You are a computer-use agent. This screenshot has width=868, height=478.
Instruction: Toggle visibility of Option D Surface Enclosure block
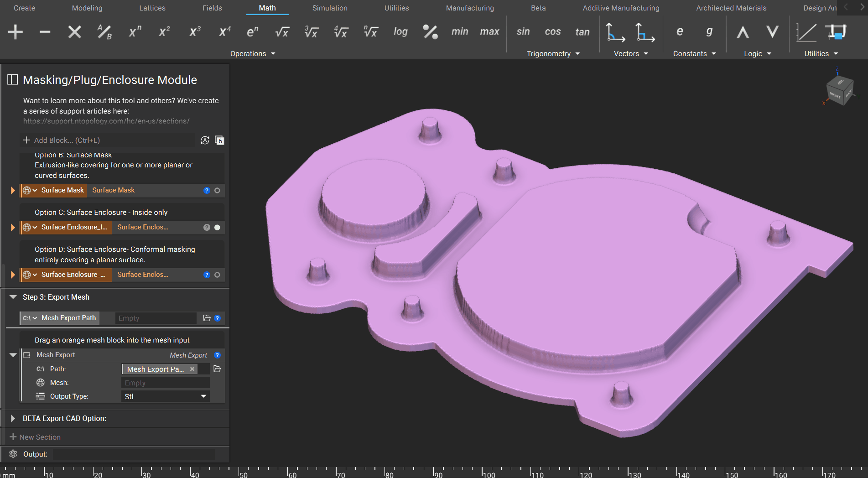pos(217,275)
